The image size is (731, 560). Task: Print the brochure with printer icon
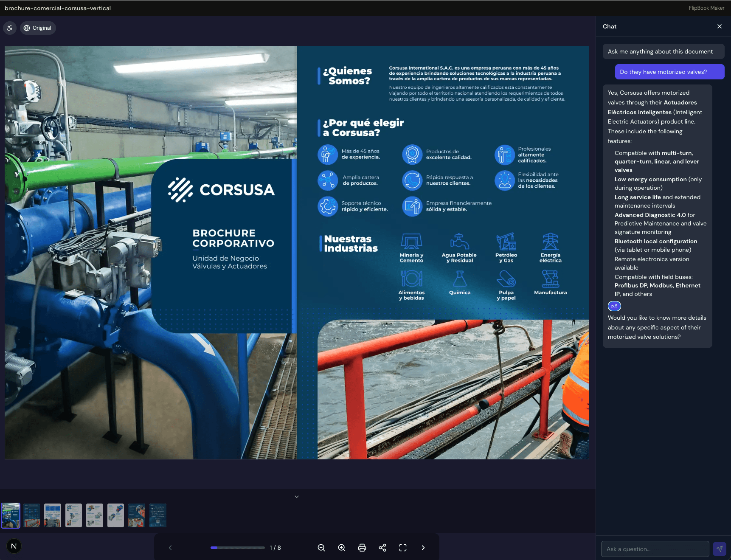(362, 548)
